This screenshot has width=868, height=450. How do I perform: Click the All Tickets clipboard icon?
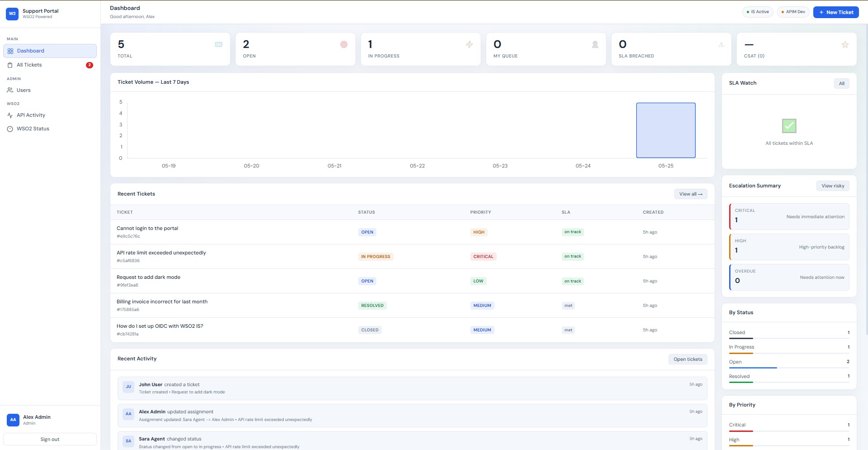click(10, 65)
